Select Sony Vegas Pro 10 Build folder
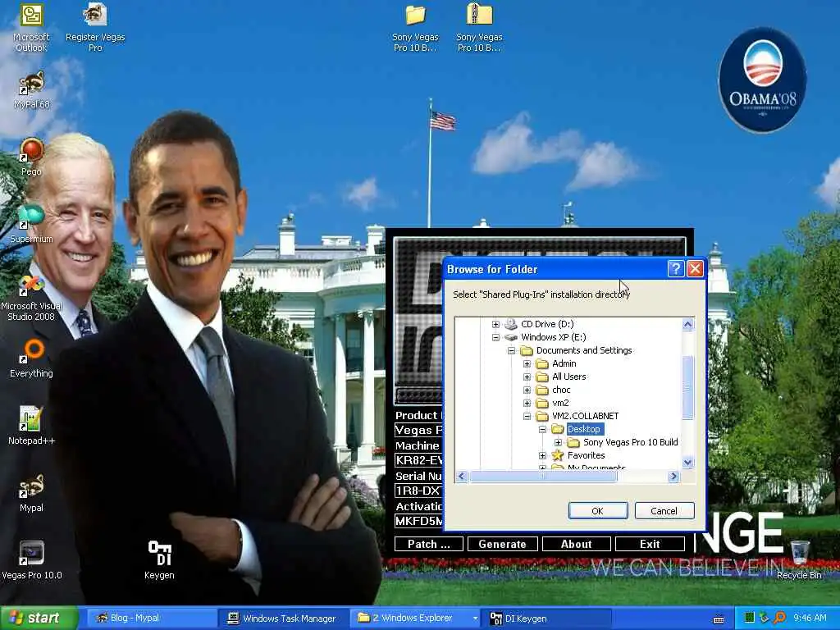 (630, 442)
